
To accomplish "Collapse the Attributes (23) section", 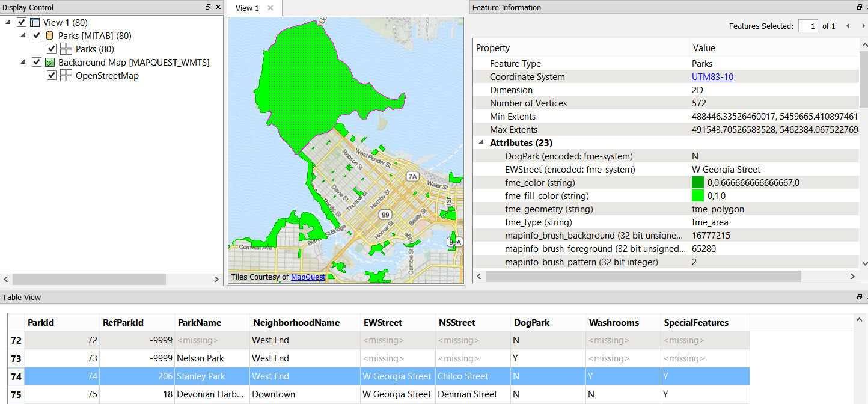I will click(x=481, y=143).
